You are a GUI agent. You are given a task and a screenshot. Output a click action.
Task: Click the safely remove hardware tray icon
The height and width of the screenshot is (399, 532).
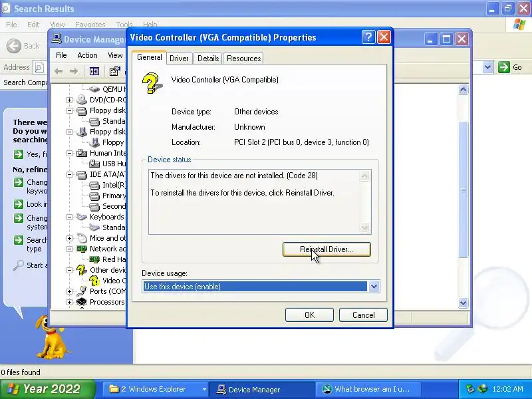tap(470, 389)
